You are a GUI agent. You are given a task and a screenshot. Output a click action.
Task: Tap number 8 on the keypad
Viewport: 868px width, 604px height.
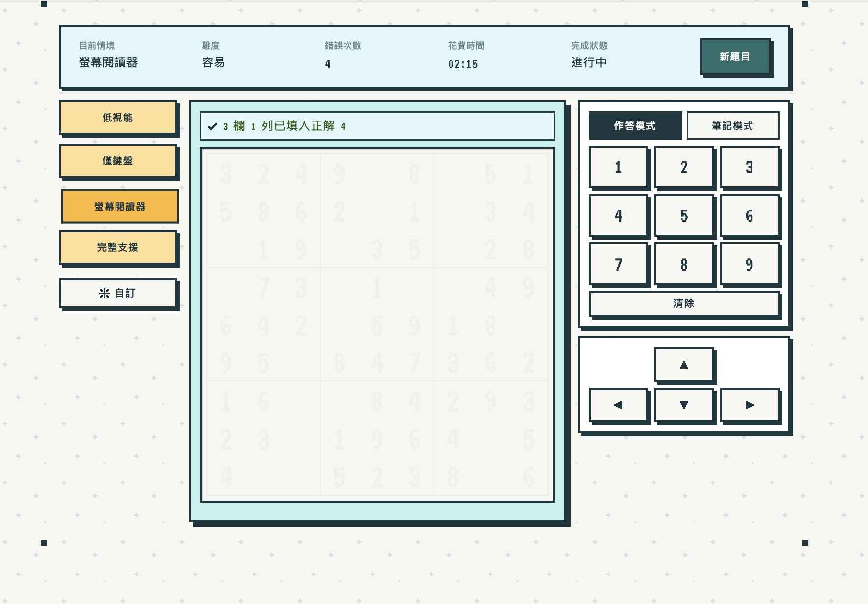click(x=684, y=265)
